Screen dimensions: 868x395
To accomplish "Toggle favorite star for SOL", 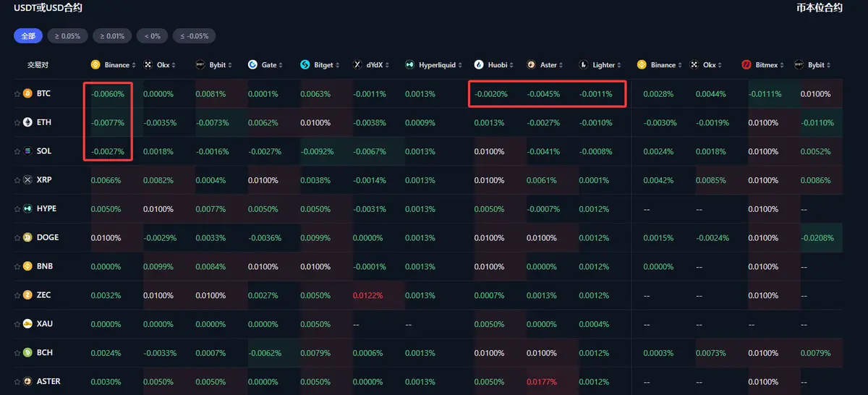I will pos(17,151).
